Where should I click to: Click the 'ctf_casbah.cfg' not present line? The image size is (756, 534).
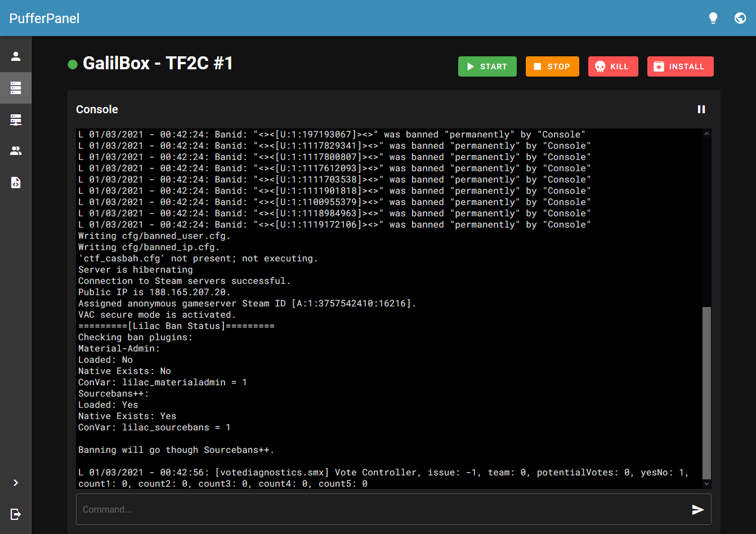198,258
